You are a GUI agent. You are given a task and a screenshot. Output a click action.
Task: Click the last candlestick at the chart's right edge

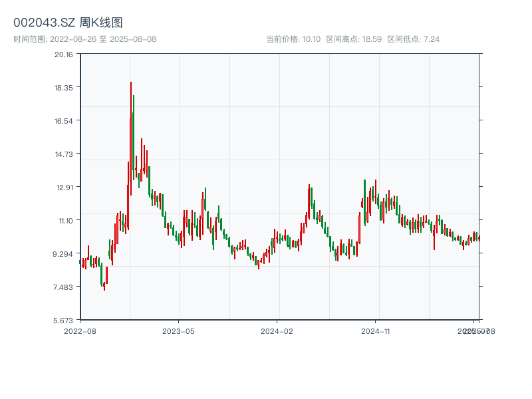479,238
